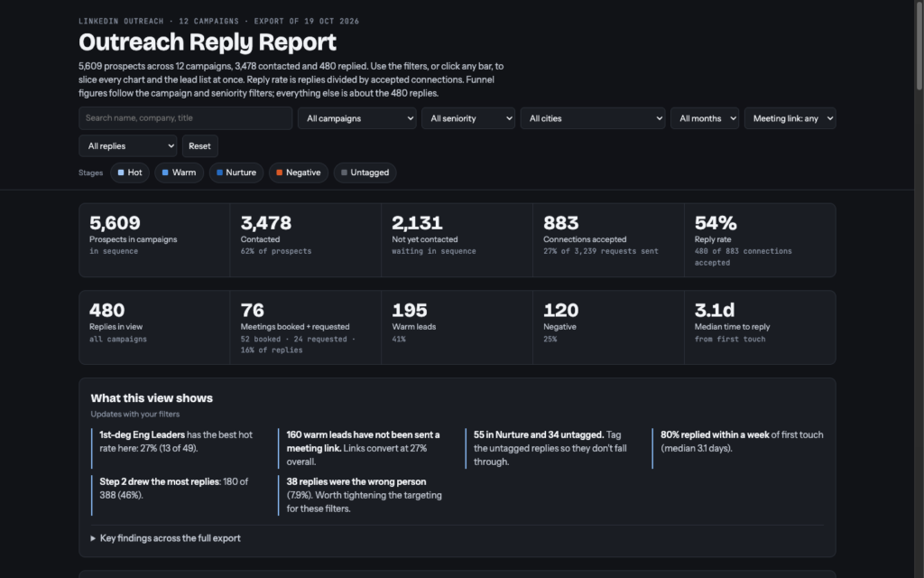Screen dimensions: 924x578
Task: Click the 3.1d Median time to reply card
Action: pos(760,327)
